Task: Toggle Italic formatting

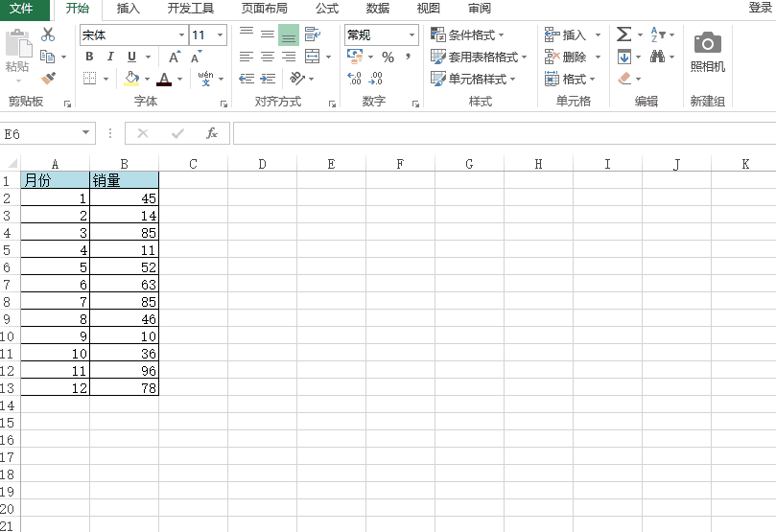Action: click(110, 57)
